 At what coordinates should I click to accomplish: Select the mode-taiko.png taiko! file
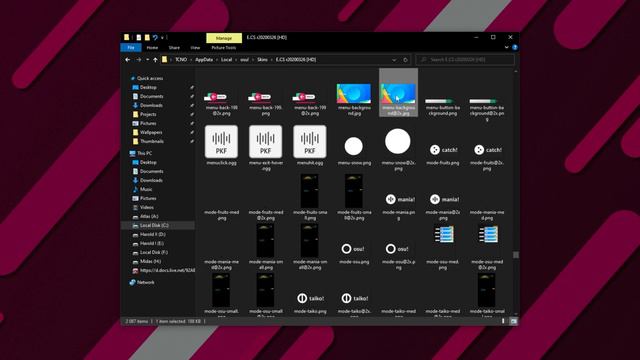click(310, 298)
